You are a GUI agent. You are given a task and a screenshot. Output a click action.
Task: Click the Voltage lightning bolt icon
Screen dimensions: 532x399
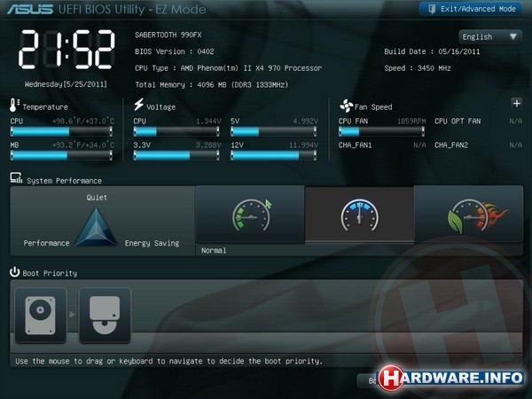138,105
